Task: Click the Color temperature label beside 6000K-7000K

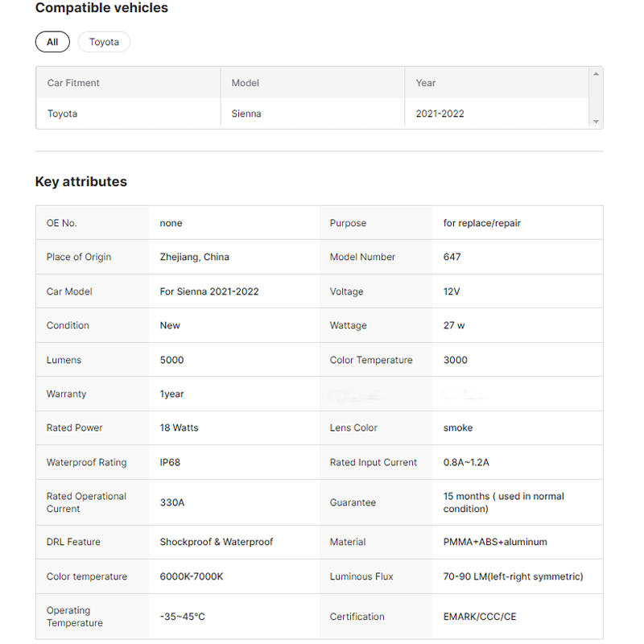Action: (x=87, y=576)
